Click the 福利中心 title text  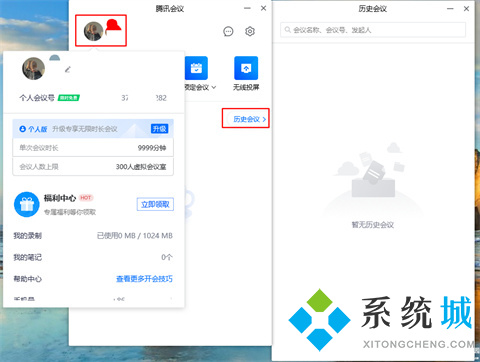click(60, 198)
